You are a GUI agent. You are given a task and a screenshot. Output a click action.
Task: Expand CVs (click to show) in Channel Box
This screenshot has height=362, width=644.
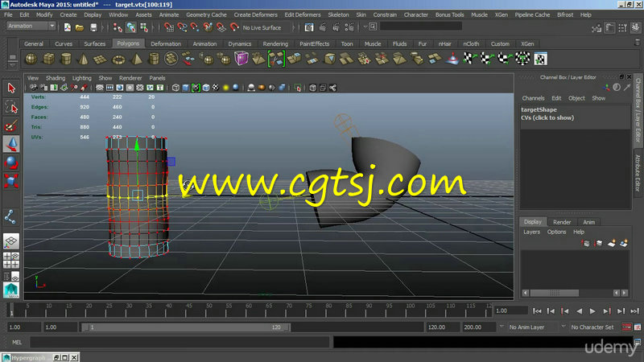[547, 117]
